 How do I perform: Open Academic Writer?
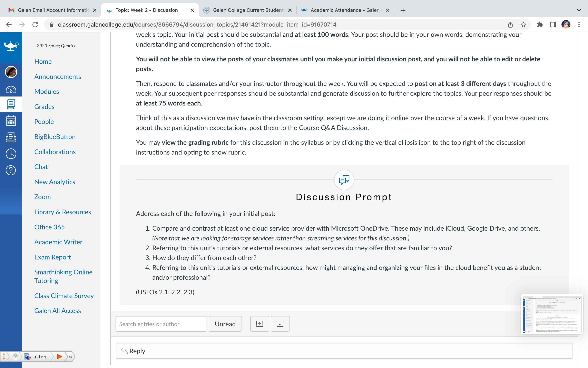coord(58,242)
